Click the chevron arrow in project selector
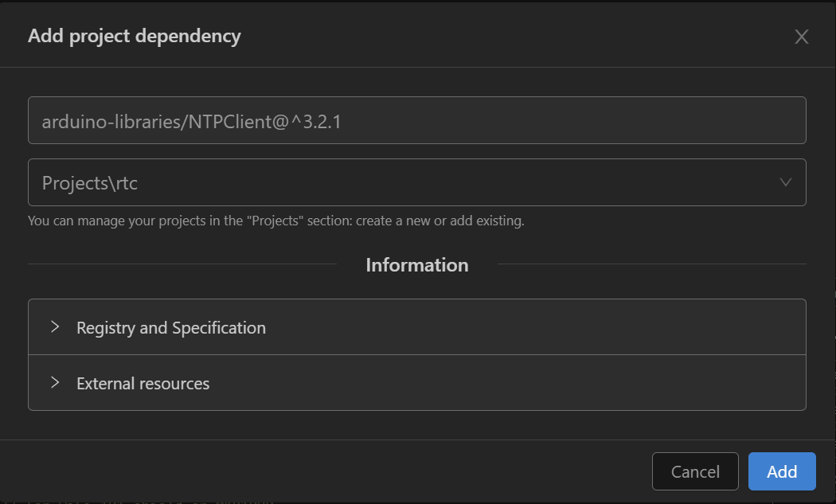The image size is (836, 504). 785,182
